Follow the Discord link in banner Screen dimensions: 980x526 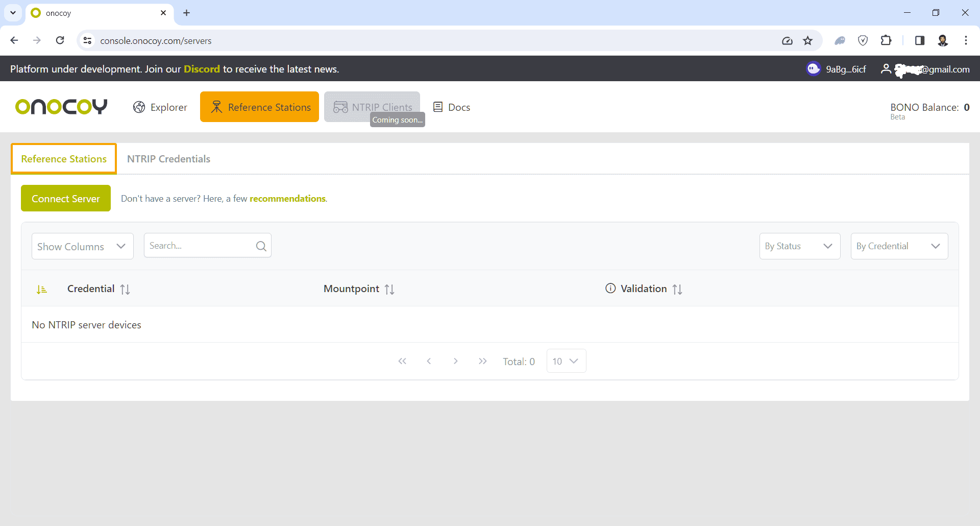coord(202,69)
